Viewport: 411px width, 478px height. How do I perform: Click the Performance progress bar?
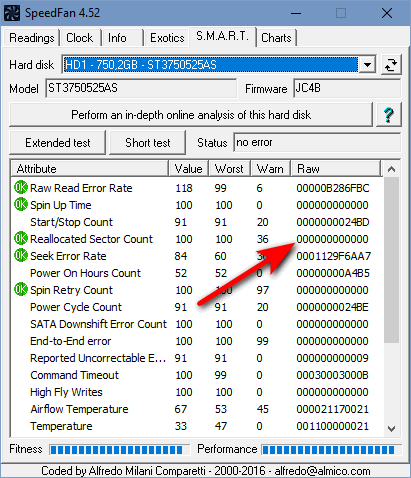click(331, 450)
